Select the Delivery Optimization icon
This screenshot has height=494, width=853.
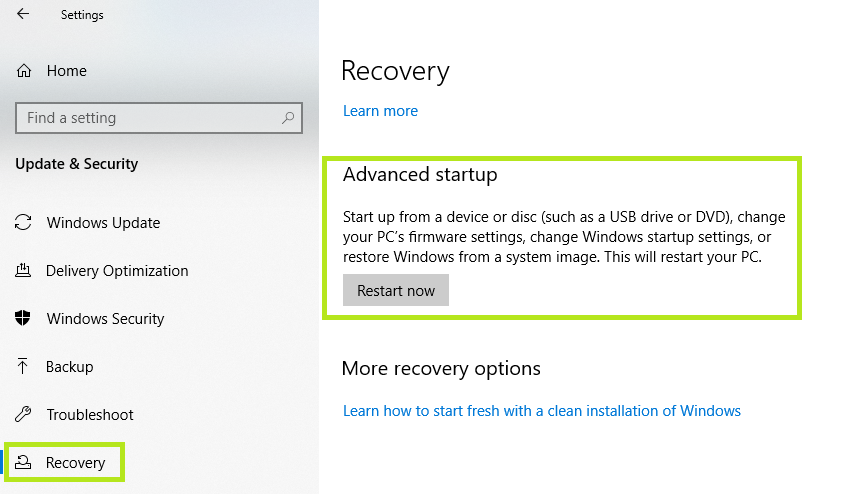(x=24, y=271)
